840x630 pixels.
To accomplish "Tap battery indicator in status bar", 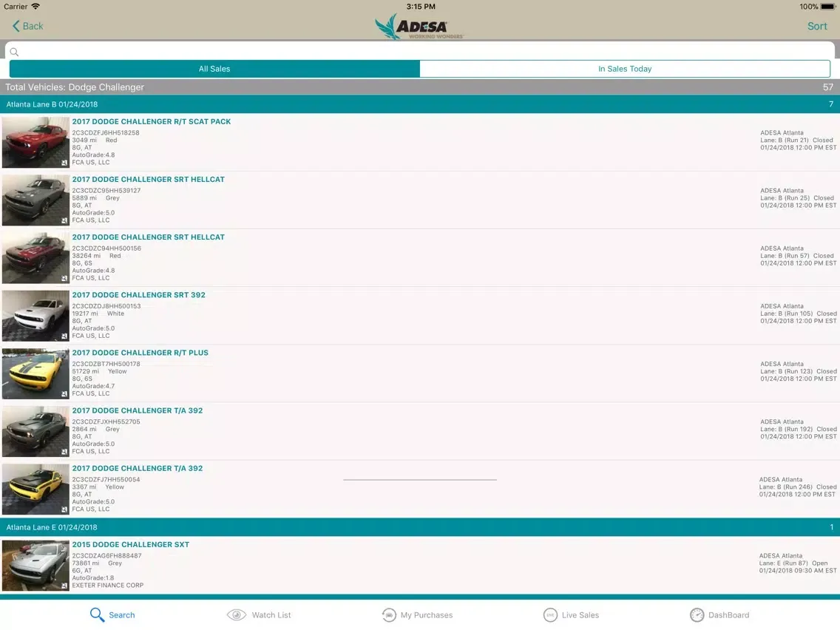I will coord(827,7).
